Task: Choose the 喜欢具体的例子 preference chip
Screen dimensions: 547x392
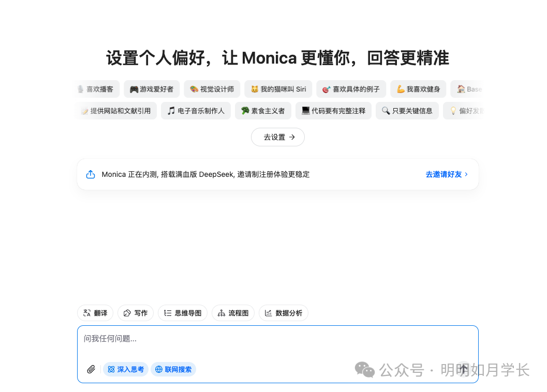Action: [x=351, y=89]
